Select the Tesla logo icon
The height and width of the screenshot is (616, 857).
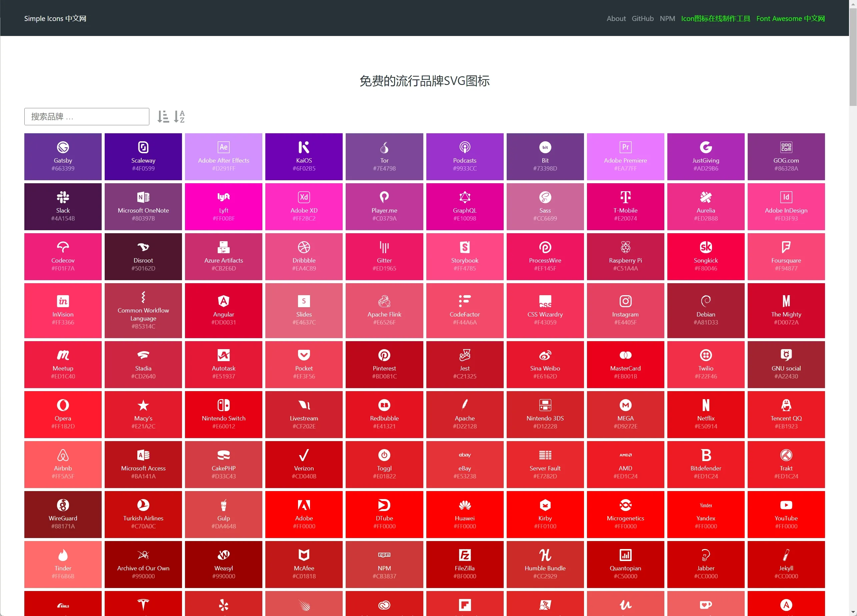(143, 605)
